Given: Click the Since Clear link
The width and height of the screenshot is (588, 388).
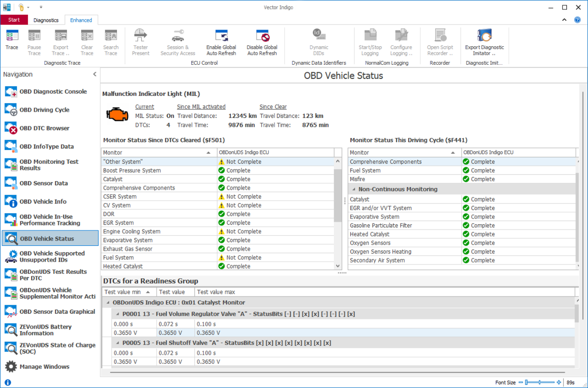Looking at the screenshot, I should click(x=273, y=107).
